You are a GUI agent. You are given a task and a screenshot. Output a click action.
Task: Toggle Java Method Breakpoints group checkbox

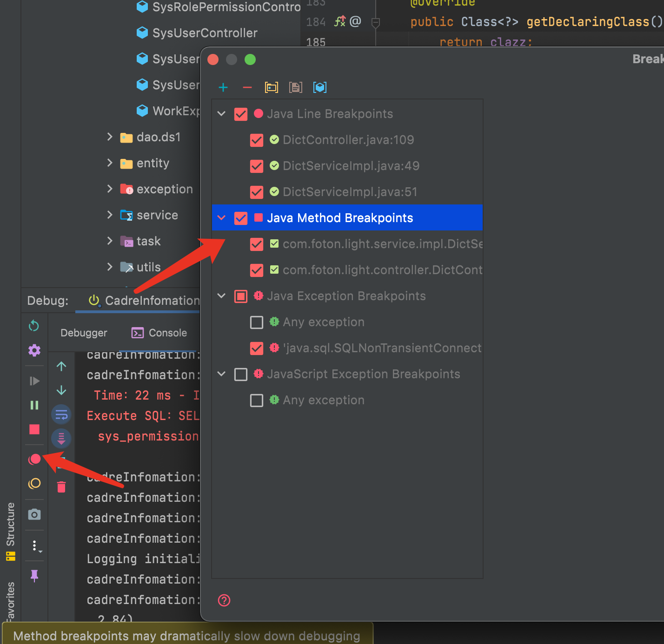[x=241, y=218]
